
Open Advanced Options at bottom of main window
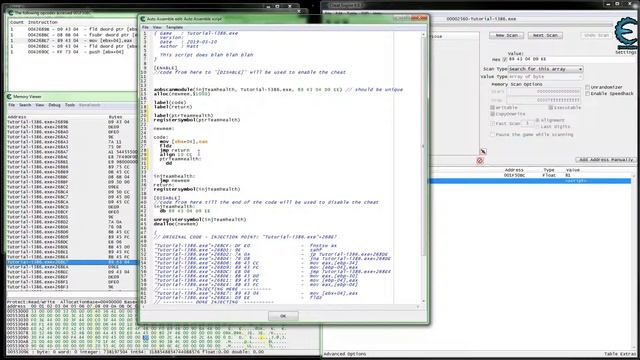(345, 354)
